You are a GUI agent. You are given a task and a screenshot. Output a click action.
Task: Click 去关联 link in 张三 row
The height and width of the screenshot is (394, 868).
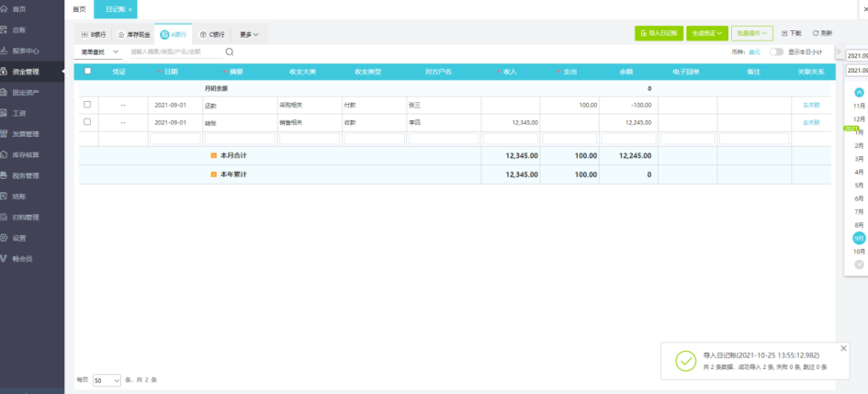tap(811, 105)
